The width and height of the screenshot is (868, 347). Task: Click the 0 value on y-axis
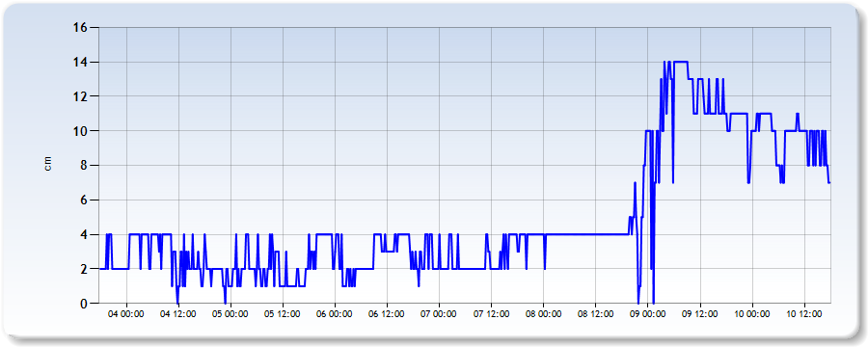click(x=83, y=304)
